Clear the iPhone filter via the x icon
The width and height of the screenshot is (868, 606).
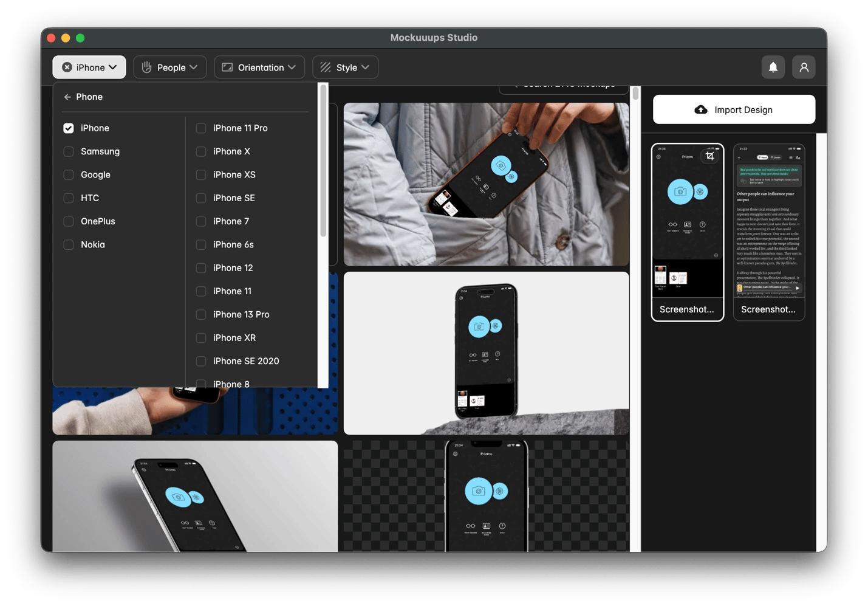(67, 67)
